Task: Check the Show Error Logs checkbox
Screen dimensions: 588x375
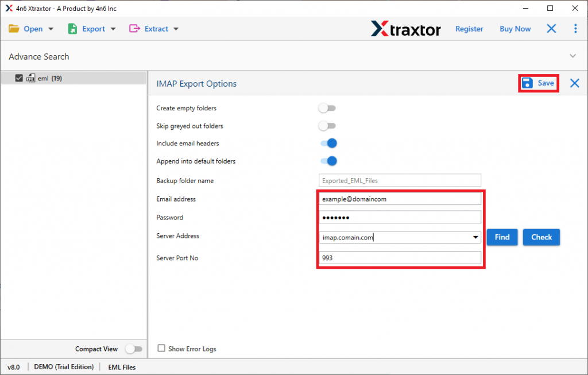Action: coord(161,349)
